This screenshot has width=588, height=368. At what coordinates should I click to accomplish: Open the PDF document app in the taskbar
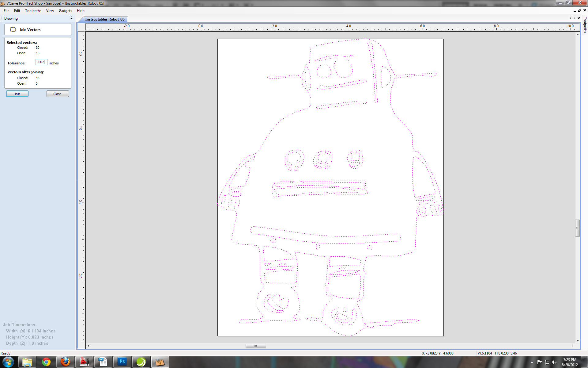coord(103,362)
